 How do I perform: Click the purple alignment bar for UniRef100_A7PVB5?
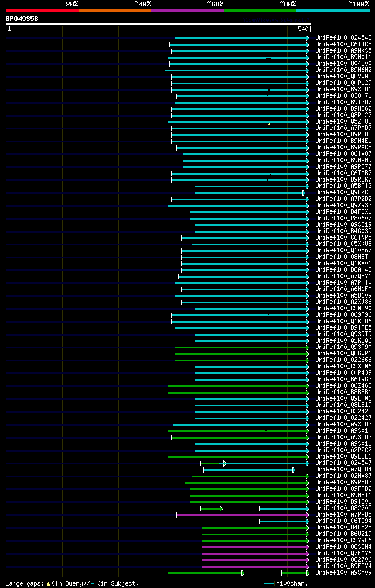coord(243,515)
